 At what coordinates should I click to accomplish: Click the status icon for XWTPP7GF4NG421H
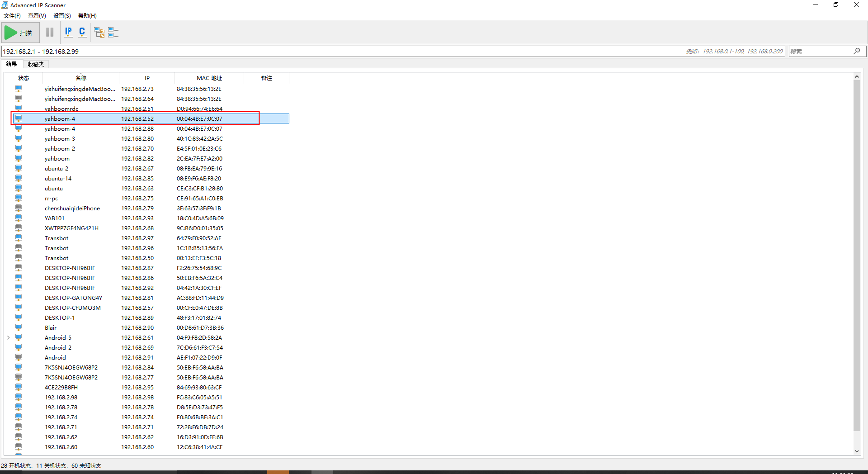coord(19,228)
